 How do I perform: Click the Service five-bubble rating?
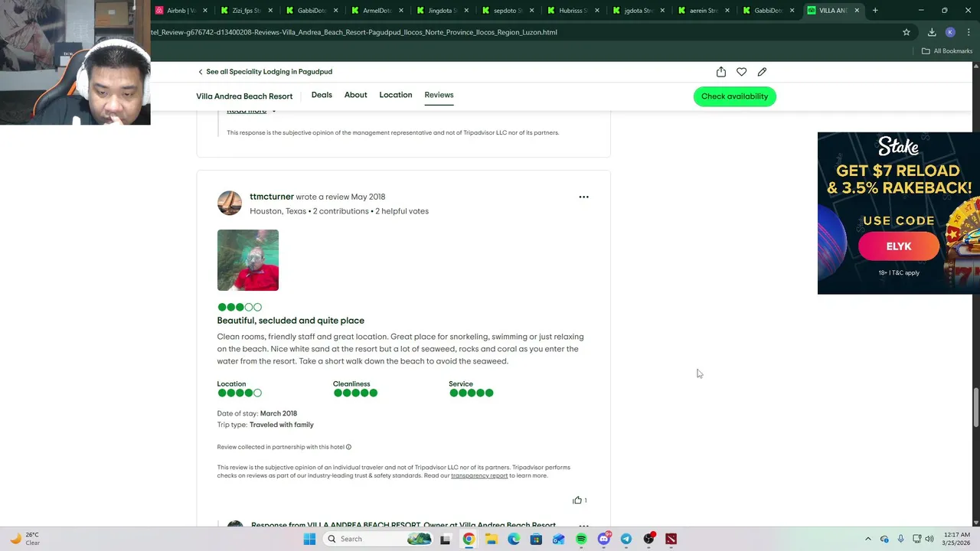coord(472,393)
